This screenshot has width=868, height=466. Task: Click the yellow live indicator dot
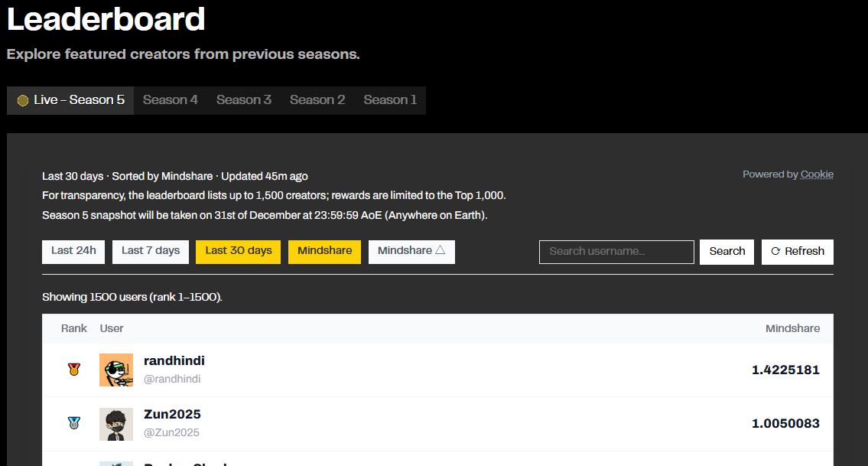click(23, 100)
